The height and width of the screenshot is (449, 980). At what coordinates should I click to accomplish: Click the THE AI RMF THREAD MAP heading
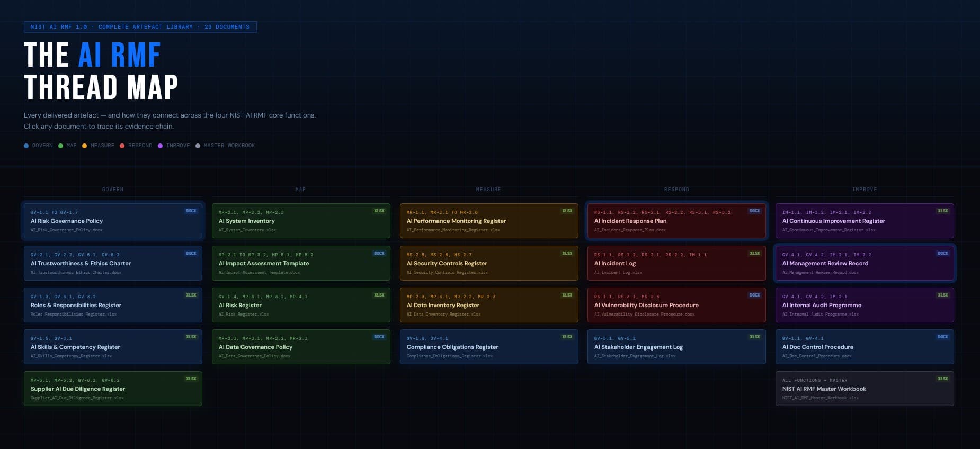pos(101,71)
